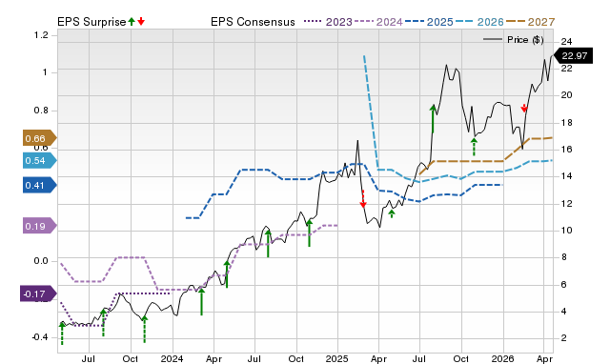Image resolution: width=610 pixels, height=364 pixels.
Task: Click the 2024 label on the time axis
Action: [x=172, y=358]
